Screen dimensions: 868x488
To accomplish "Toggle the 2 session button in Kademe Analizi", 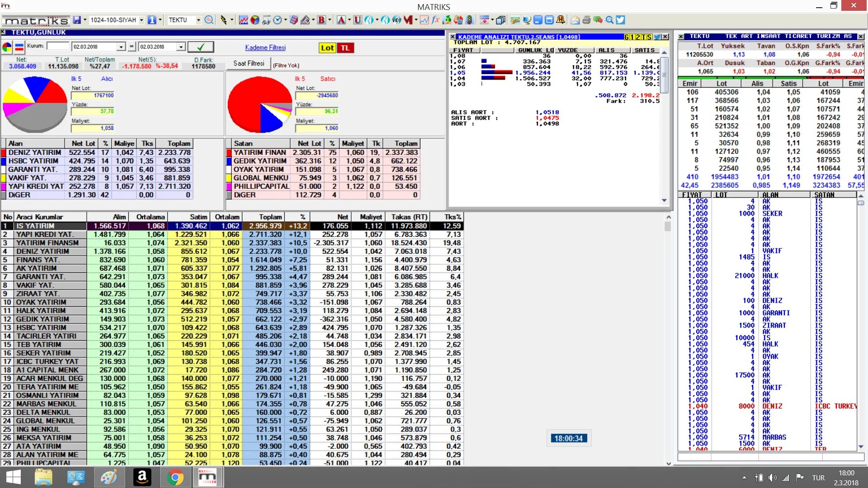I will tap(638, 37).
